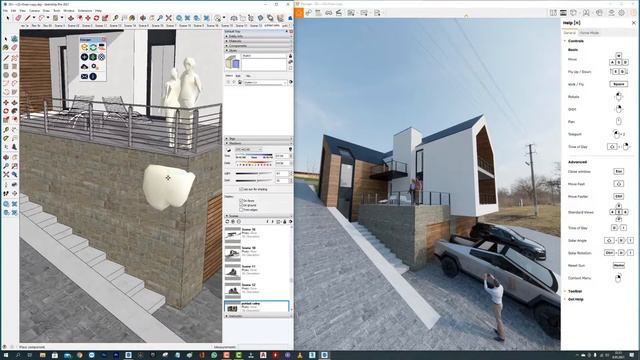Screen dimensions: 640x360
Task: Select the Scale tool in top toolbar
Action: pos(105,18)
